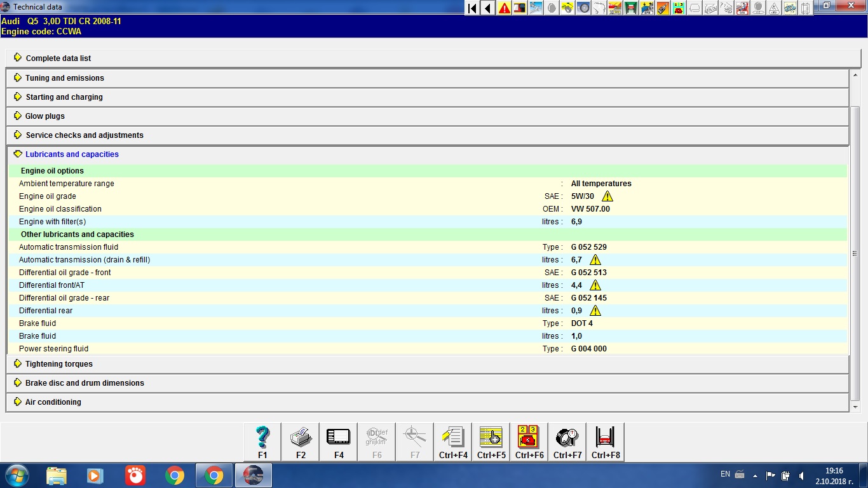The width and height of the screenshot is (868, 488).
Task: Click the F2 printer icon
Action: tap(301, 442)
